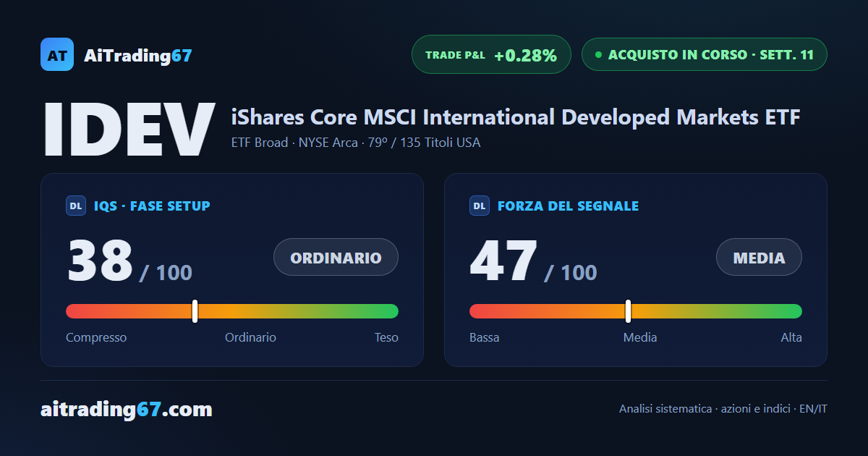This screenshot has height=456, width=868.
Task: Click the ETF Broad NYSE Arca subtitle
Action: tap(356, 143)
